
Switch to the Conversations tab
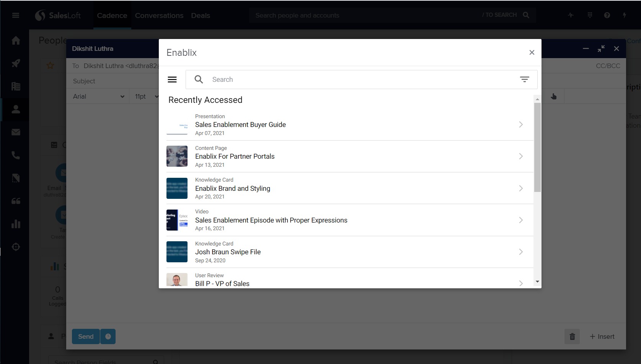(x=159, y=16)
